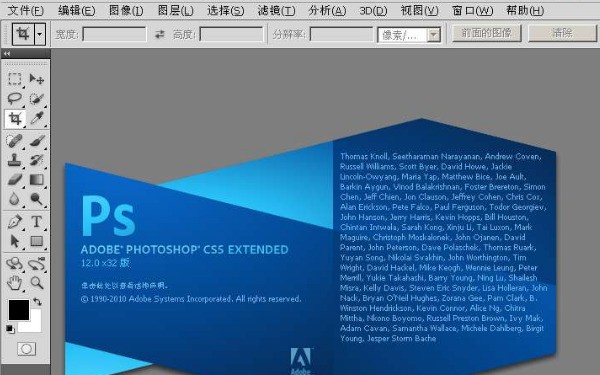
Task: Collapse the toolbox with double-arrow
Action: pyautogui.click(x=7, y=54)
